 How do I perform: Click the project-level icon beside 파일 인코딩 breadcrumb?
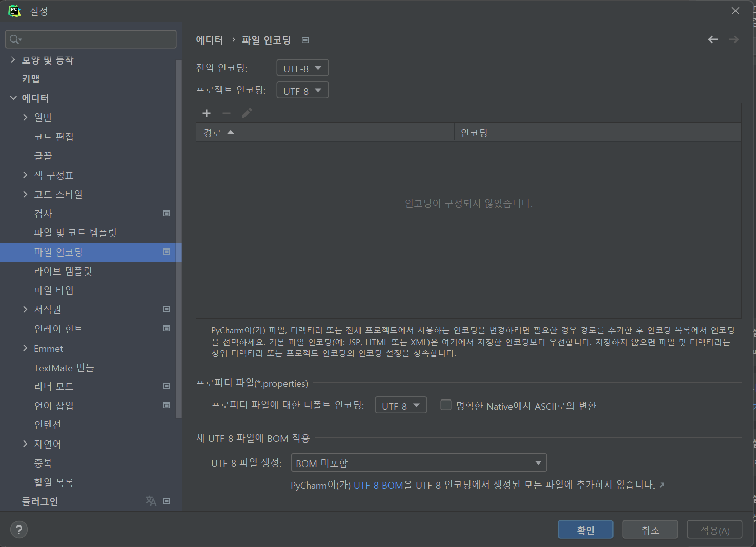pos(305,40)
